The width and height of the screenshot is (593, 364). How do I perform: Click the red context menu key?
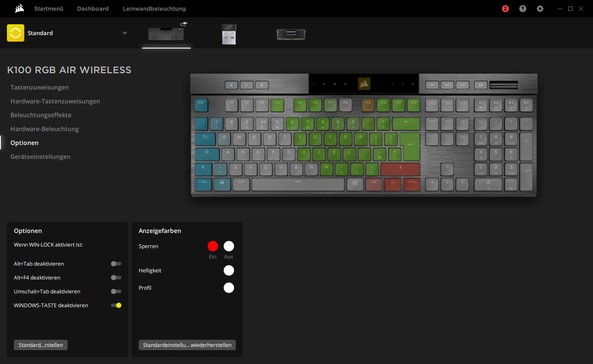point(393,184)
